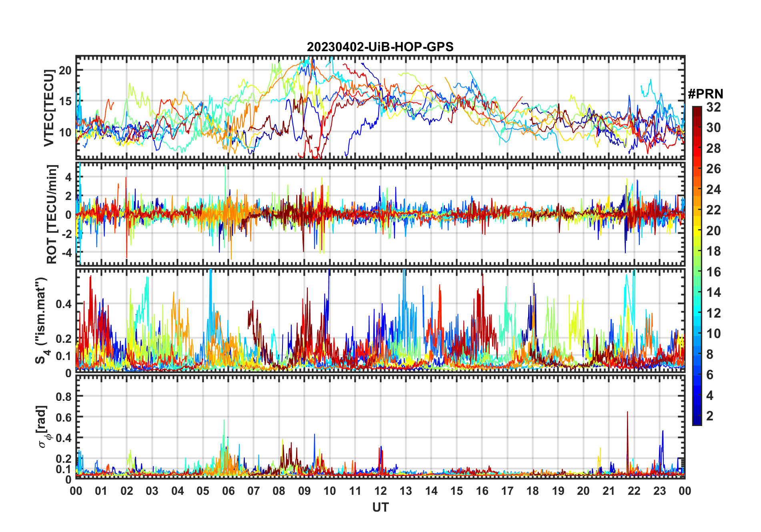Click ROT axis tick label 4
Screen dimensions: 761x532
69,177
